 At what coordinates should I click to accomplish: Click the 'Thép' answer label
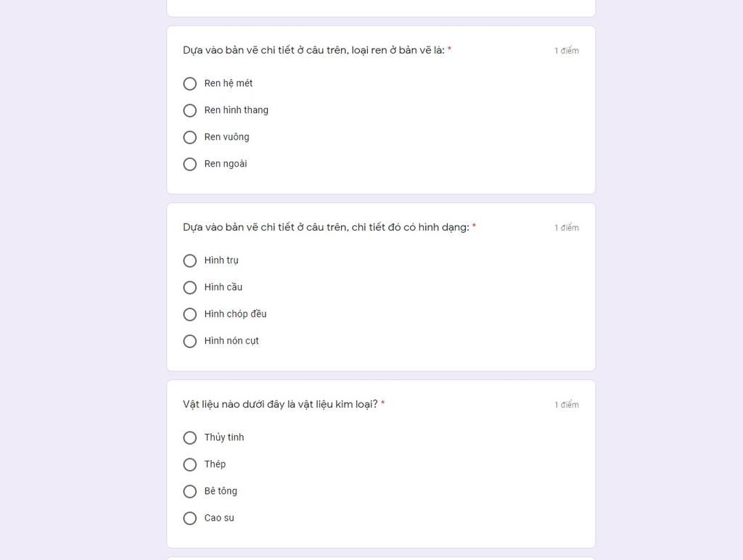[215, 464]
